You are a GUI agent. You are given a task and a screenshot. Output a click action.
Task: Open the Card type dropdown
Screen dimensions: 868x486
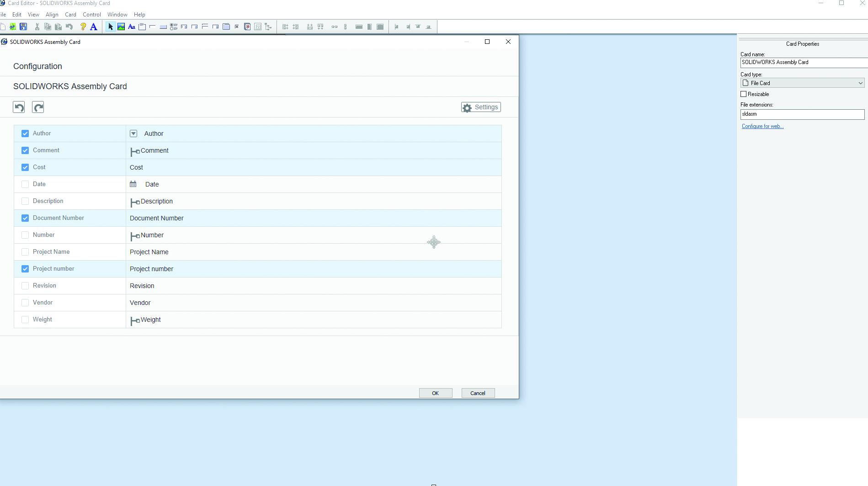tap(803, 83)
